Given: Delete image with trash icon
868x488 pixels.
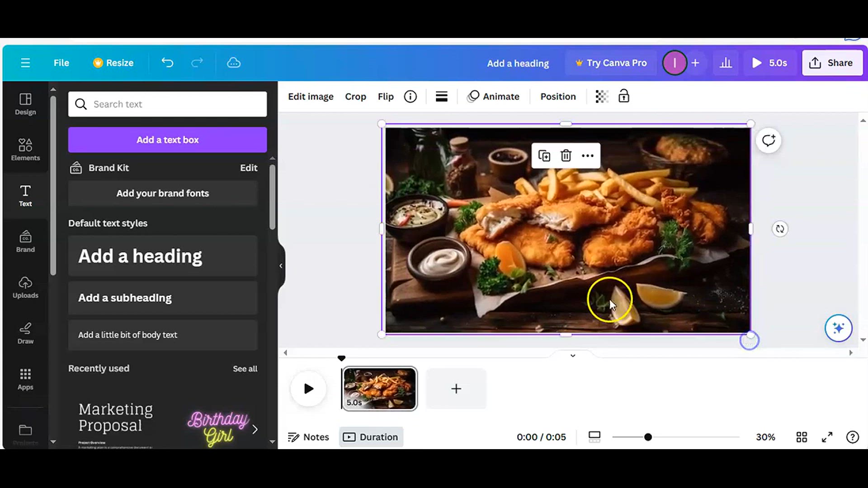Looking at the screenshot, I should pos(566,156).
